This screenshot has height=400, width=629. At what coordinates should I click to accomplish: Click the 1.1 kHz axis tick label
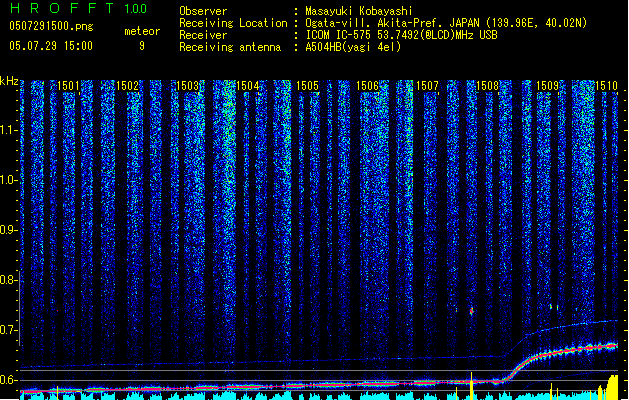pos(9,130)
